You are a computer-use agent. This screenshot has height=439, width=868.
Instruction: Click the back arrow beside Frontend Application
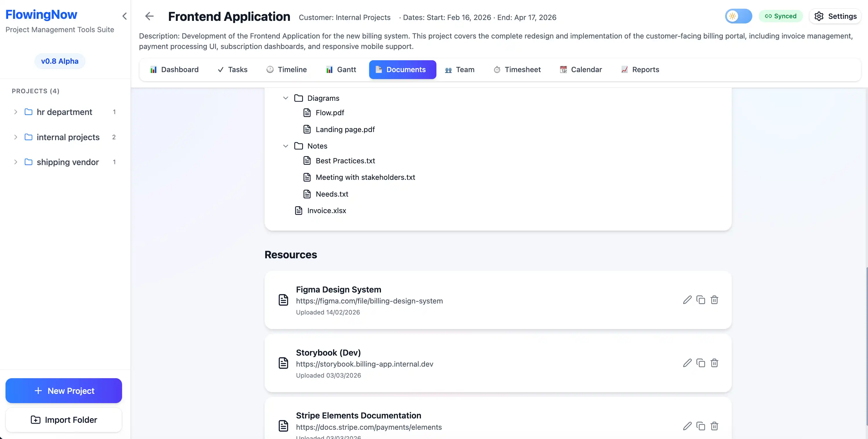[149, 16]
